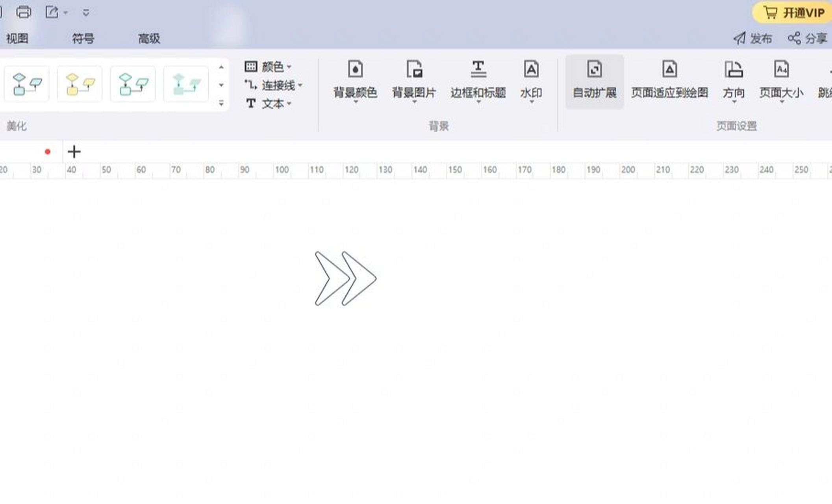Switch to the 高级 ribbon tab
The height and width of the screenshot is (504, 832).
(149, 39)
